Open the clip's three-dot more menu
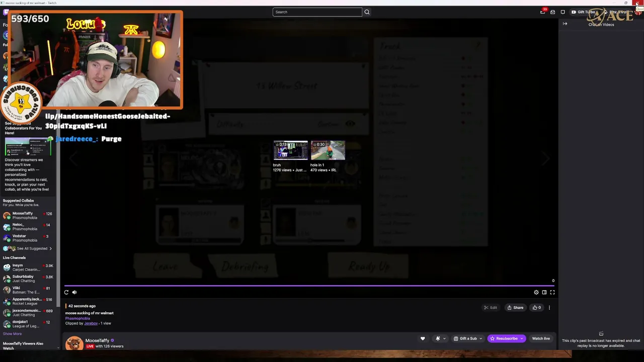The width and height of the screenshot is (644, 362). point(549,308)
